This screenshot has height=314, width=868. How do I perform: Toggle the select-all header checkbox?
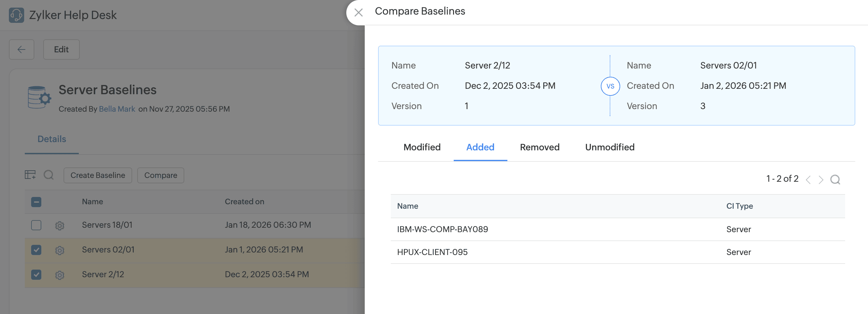point(36,202)
